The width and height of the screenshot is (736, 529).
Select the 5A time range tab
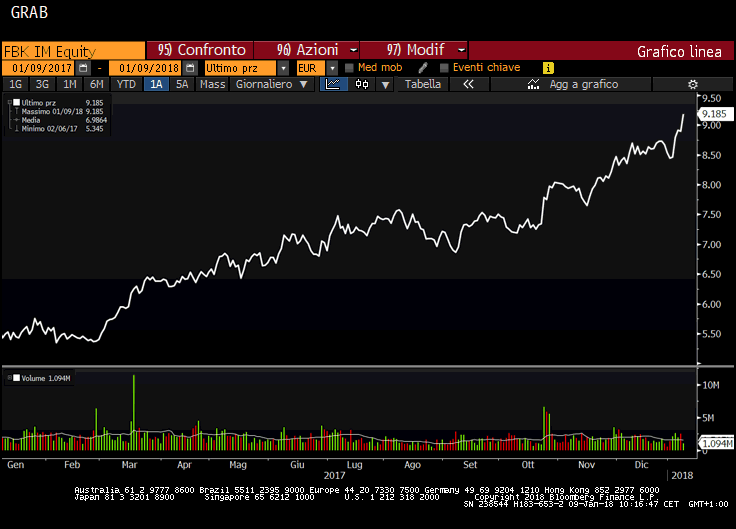[182, 84]
